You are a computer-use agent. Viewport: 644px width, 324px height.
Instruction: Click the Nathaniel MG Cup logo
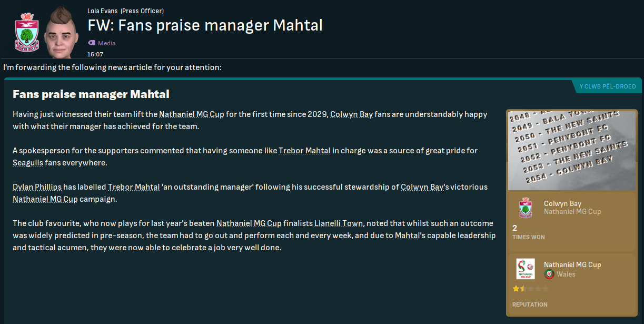click(525, 269)
